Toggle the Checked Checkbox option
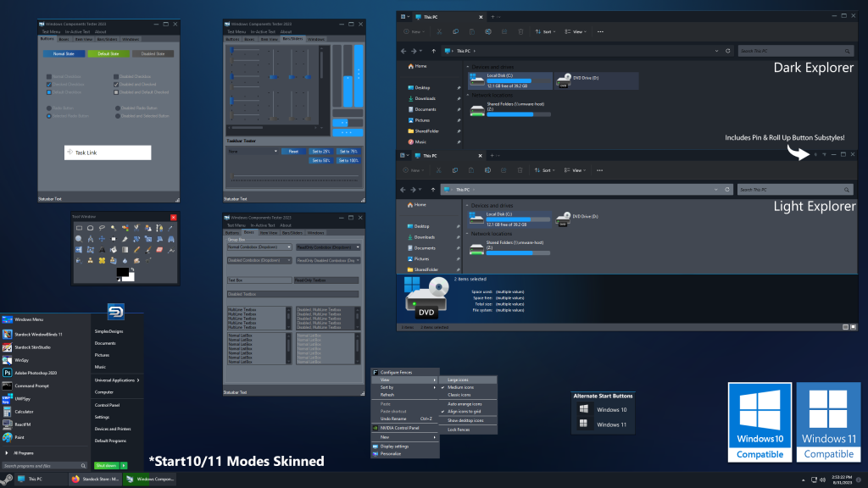The width and height of the screenshot is (868, 488). coord(48,84)
